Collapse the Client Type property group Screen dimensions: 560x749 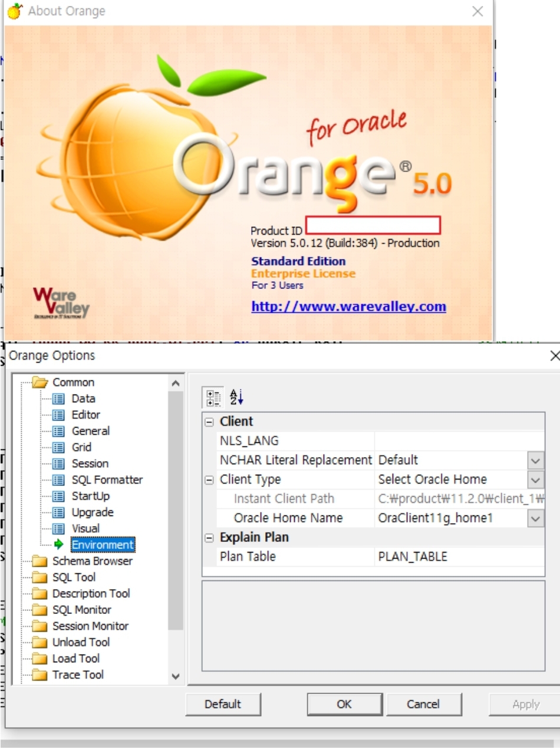coord(209,480)
